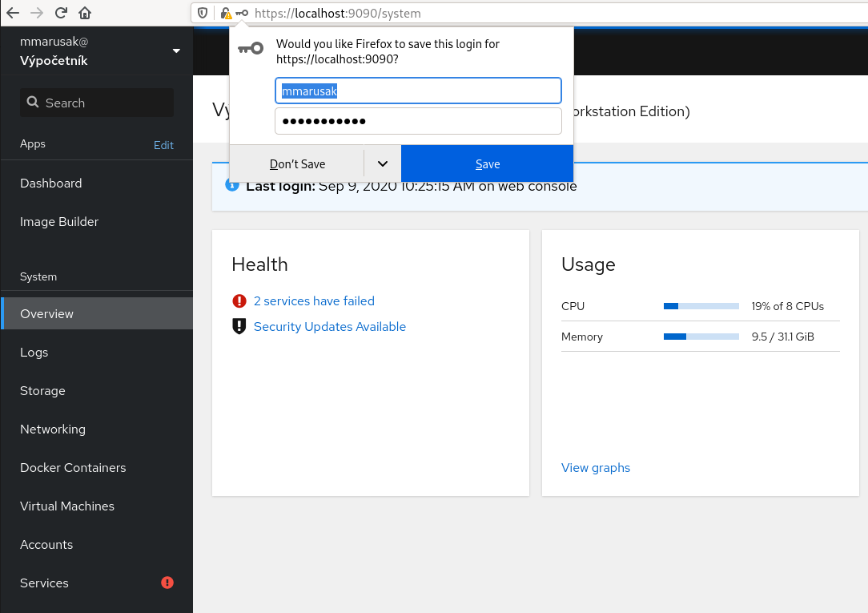This screenshot has width=868, height=613.
Task: Open tracking protection shield icon
Action: point(203,13)
